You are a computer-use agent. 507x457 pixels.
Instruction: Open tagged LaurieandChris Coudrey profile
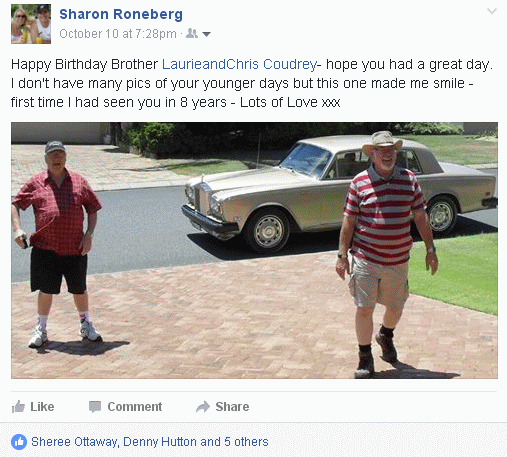(239, 64)
